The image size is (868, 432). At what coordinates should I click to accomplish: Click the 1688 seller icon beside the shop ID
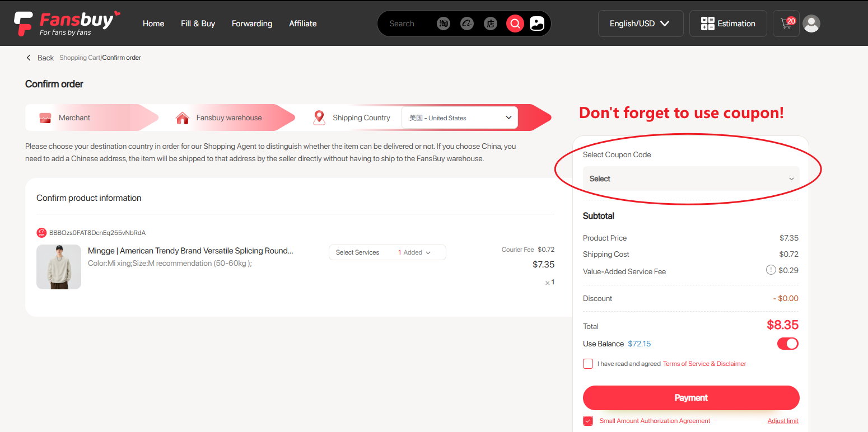click(x=41, y=233)
